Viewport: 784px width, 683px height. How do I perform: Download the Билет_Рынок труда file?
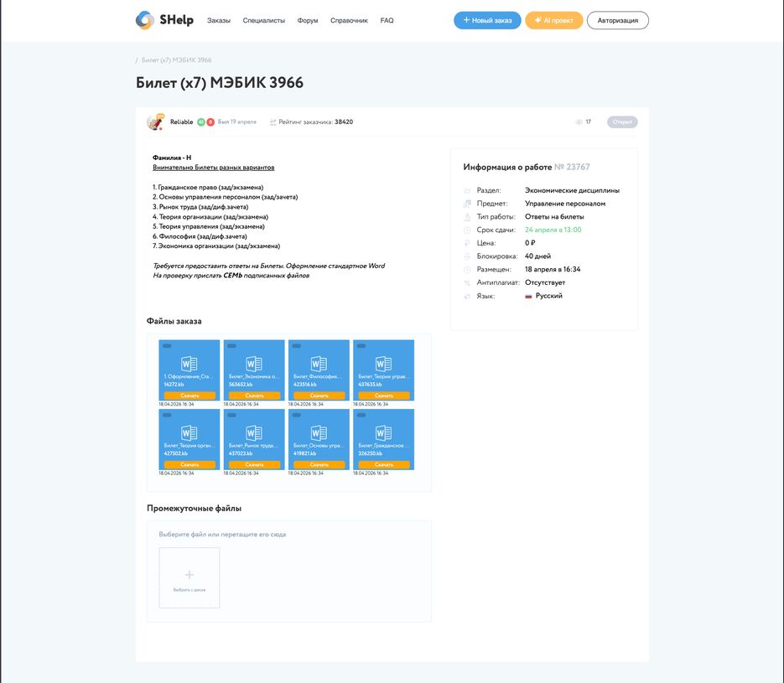point(254,464)
